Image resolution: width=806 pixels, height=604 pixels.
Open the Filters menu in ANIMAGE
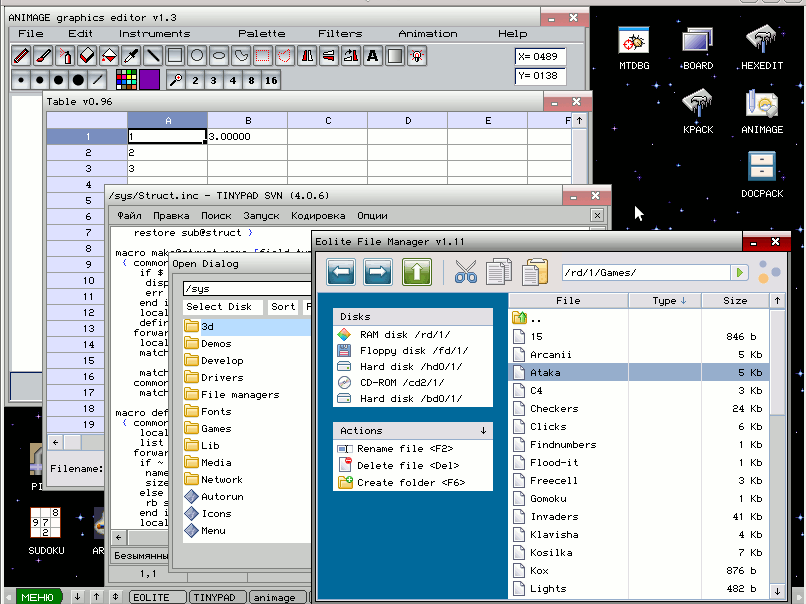(340, 33)
